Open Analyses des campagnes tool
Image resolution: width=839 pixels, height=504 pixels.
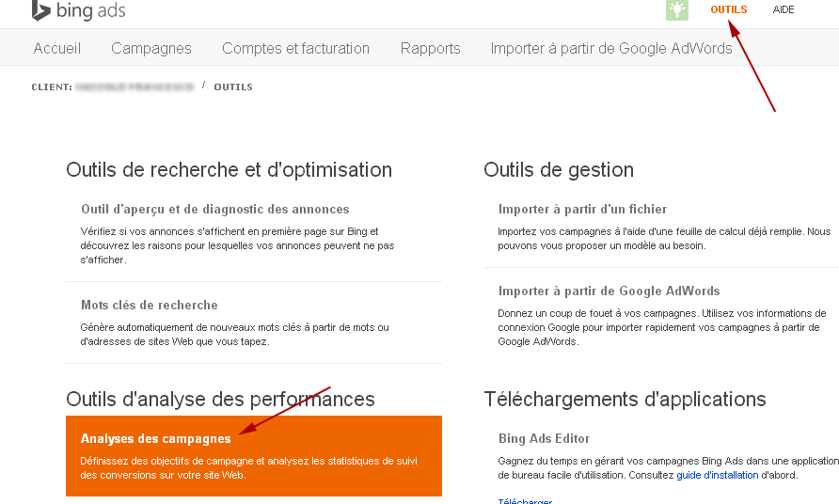click(x=155, y=439)
